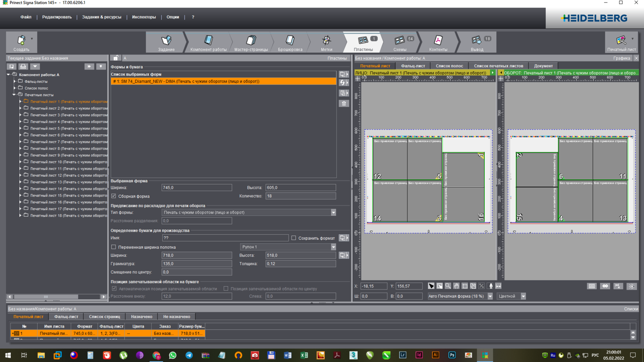Click the Грамматура input field
Viewport: 644px width, 362px height.
pos(197,264)
